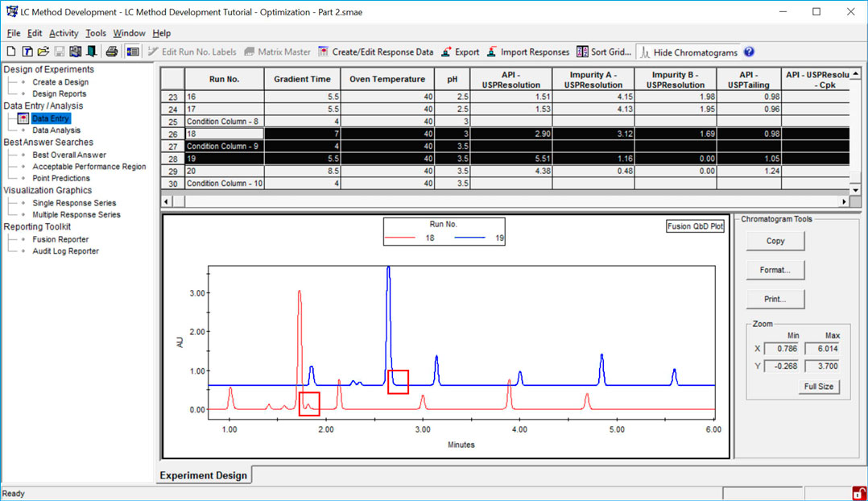Click the Exit door toolbar icon
This screenshot has width=868, height=501.
92,52
